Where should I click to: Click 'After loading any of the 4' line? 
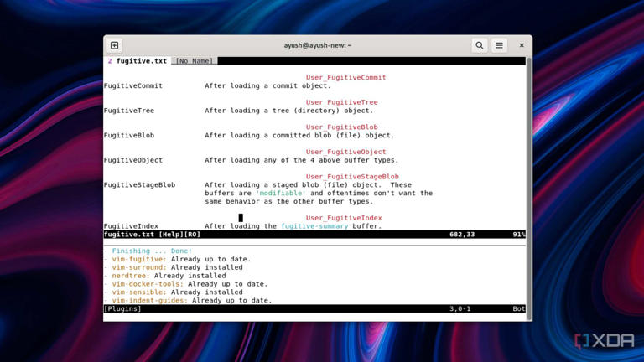[302, 160]
